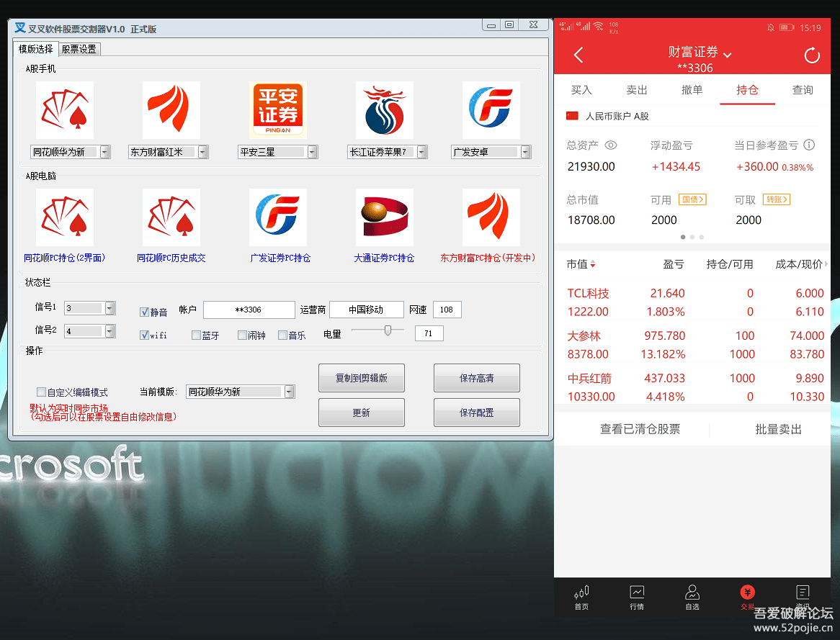Click the 保存配置 button
This screenshot has height=640, width=840.
click(477, 413)
